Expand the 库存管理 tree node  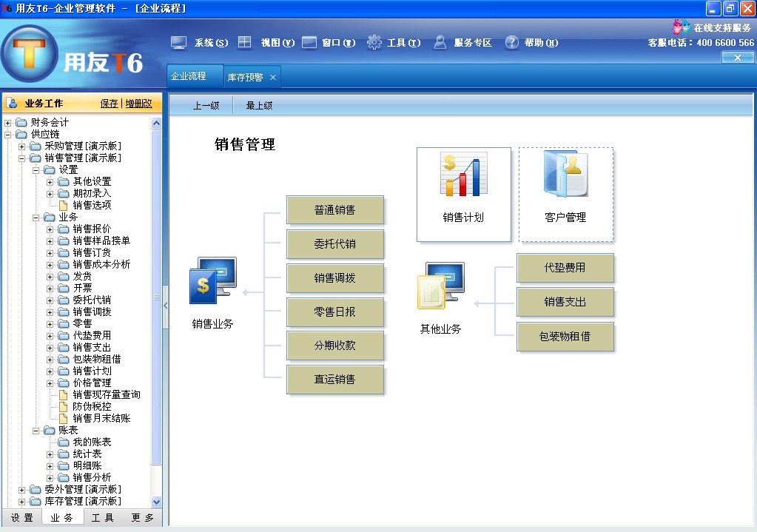coord(21,502)
